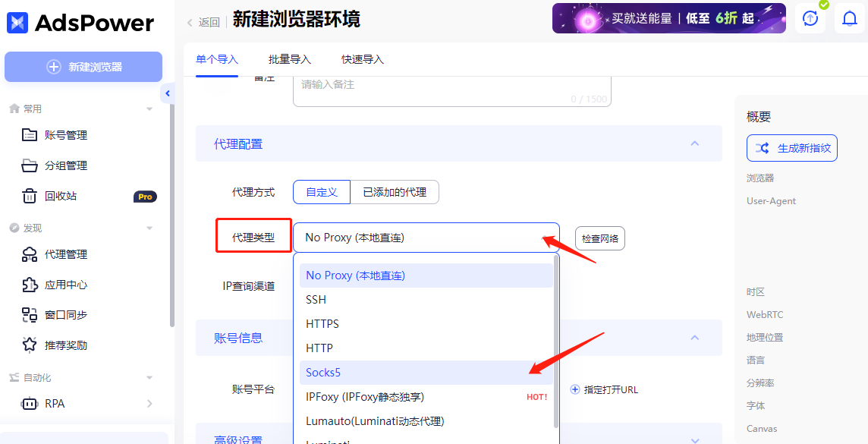Image resolution: width=868 pixels, height=444 pixels.
Task: Click the plus icon on 新建浏览器 button
Action: coord(53,67)
